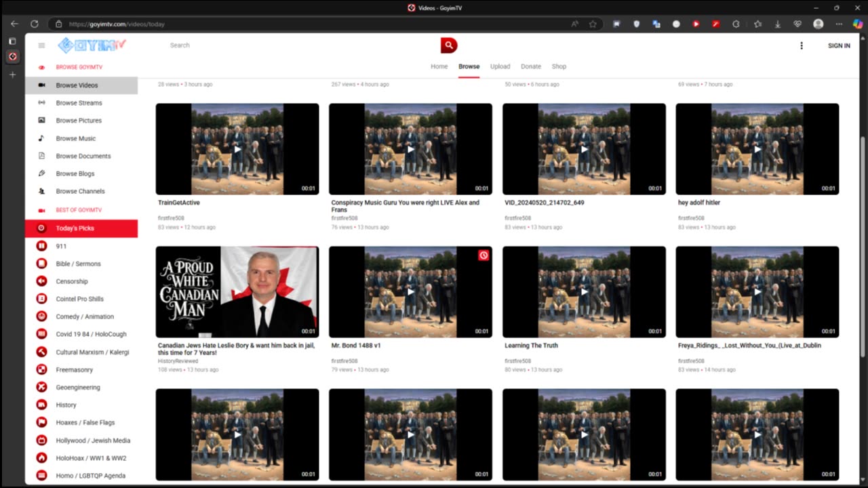Play the TrainGetActive video thumbnail
Viewport: 868px width, 488px height.
click(237, 149)
